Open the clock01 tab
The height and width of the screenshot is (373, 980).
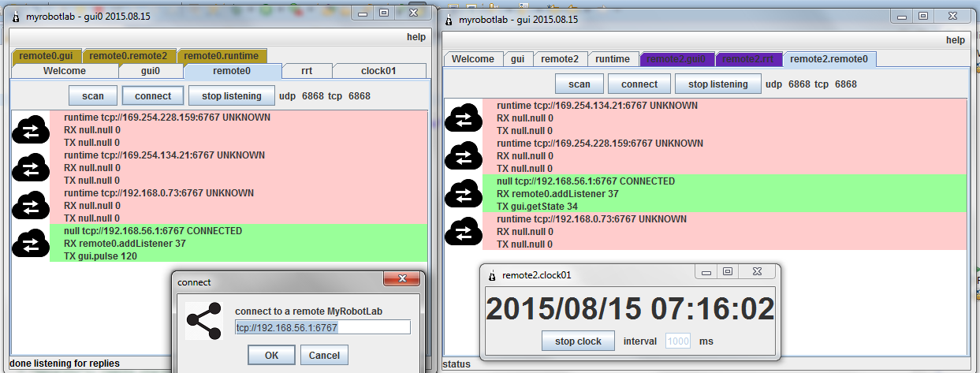pos(378,71)
